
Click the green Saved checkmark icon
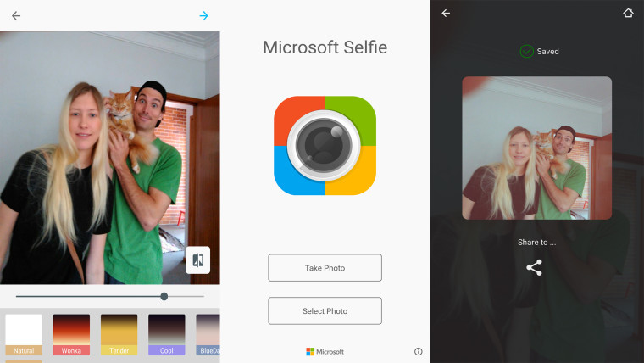526,52
